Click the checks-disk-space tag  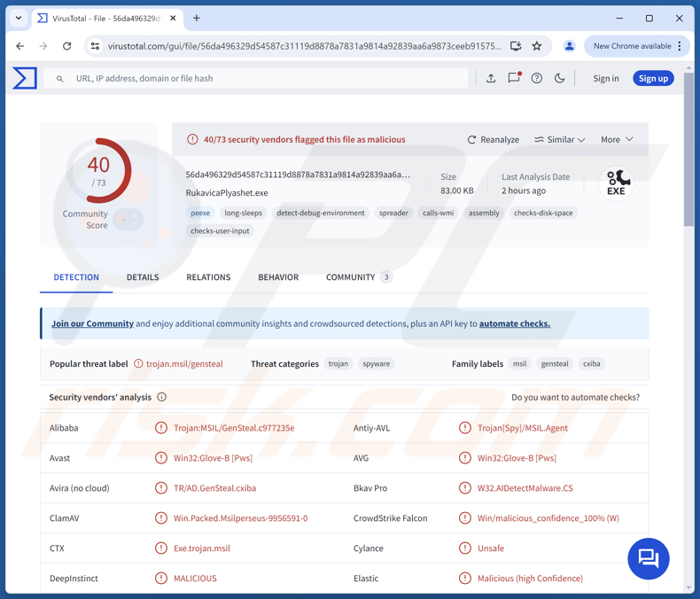coord(543,213)
